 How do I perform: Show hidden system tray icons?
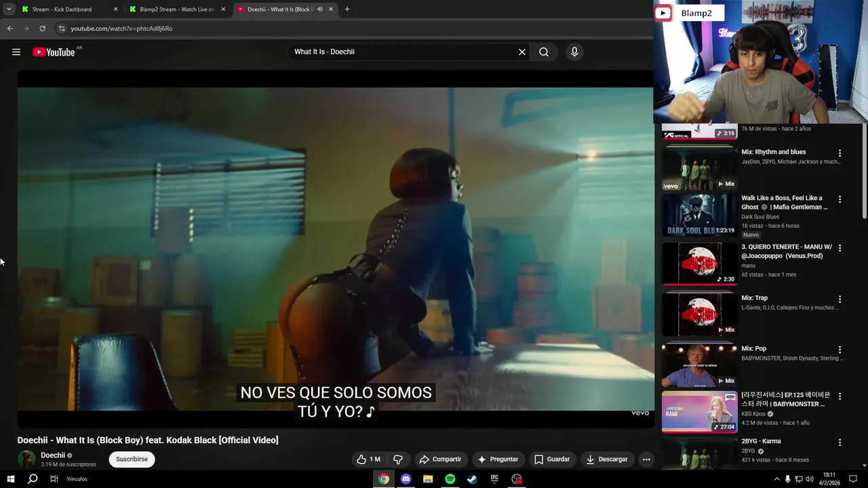point(776,479)
